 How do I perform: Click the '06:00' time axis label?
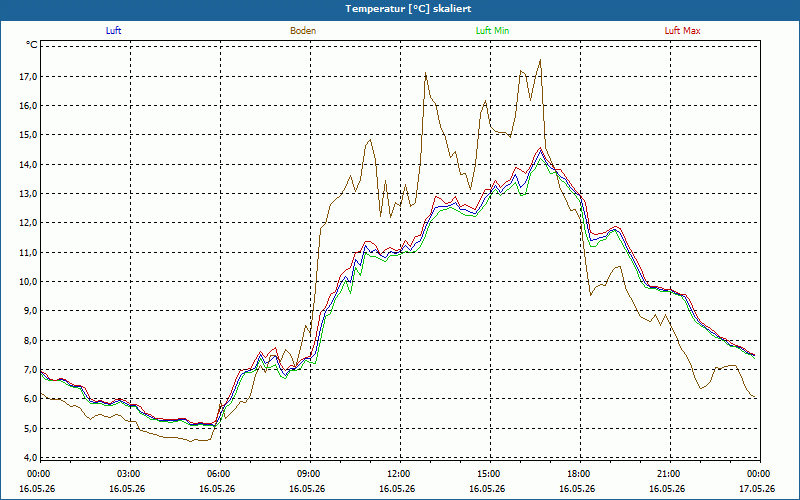pos(220,474)
